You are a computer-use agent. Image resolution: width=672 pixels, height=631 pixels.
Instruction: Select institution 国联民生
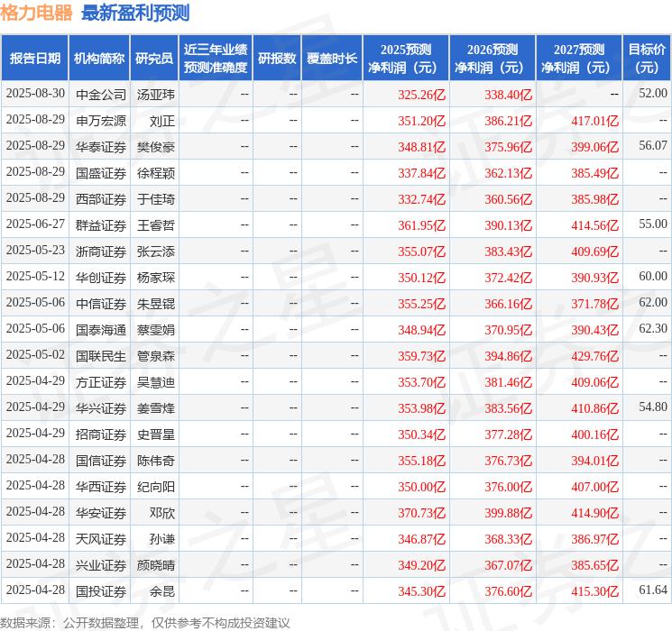(x=101, y=356)
